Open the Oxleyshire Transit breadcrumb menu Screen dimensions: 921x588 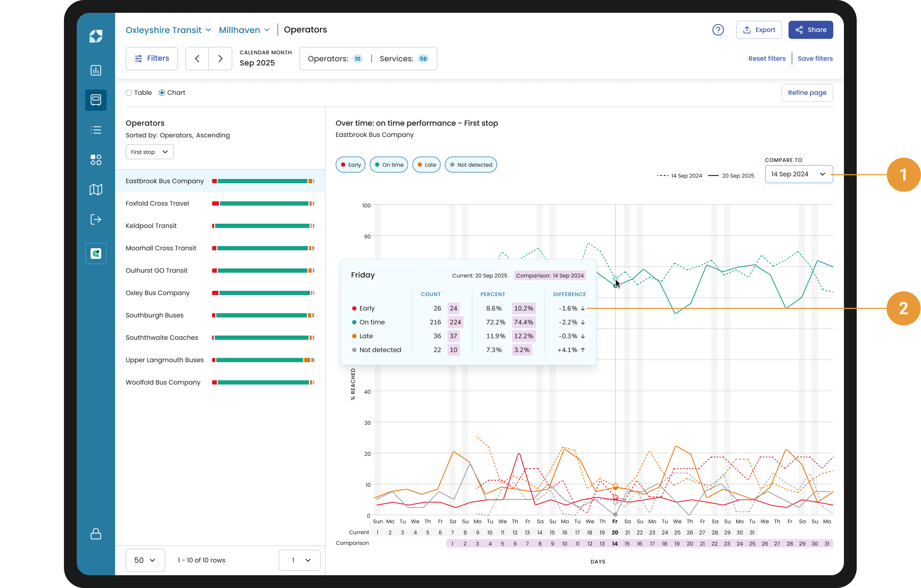tap(168, 30)
